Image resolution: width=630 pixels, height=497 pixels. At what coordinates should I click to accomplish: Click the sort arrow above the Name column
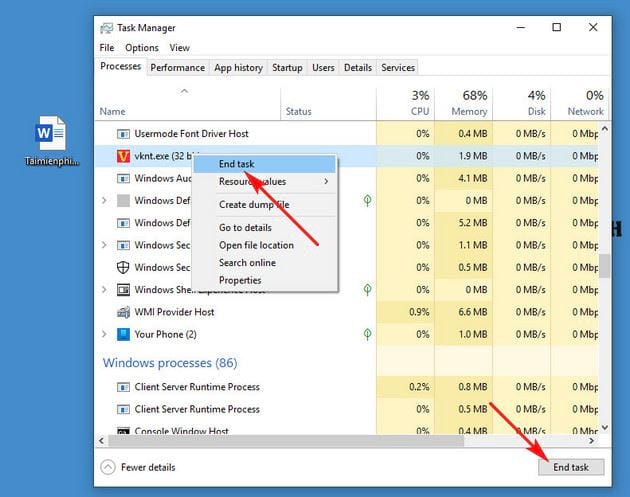184,91
